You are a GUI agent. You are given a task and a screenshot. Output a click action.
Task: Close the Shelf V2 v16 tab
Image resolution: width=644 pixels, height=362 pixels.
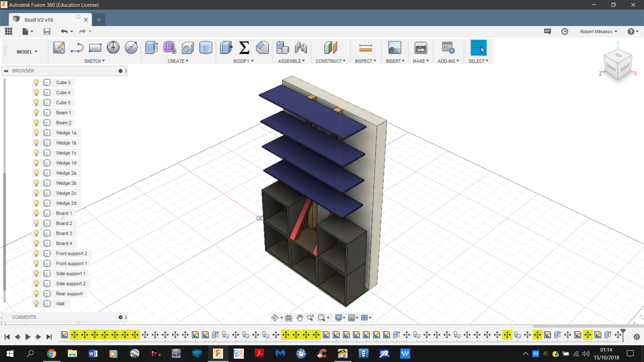pos(86,20)
